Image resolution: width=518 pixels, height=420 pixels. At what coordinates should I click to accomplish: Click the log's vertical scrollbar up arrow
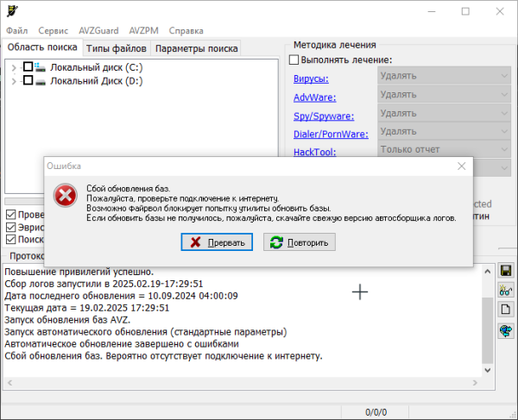click(488, 272)
